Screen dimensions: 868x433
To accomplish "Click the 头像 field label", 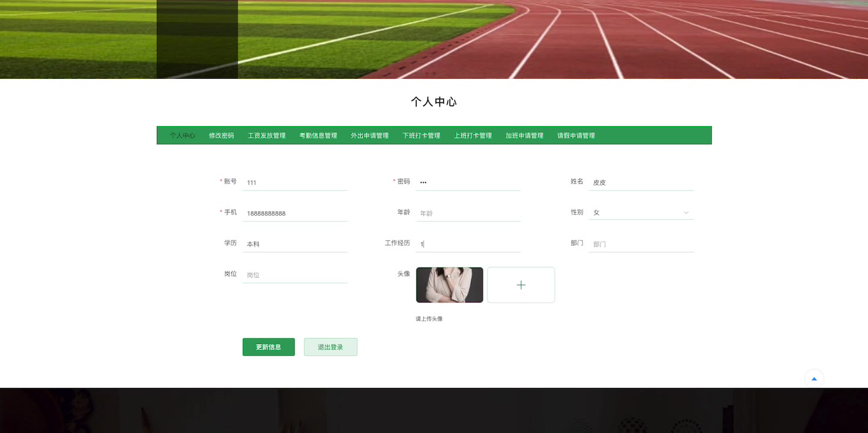I will click(403, 274).
